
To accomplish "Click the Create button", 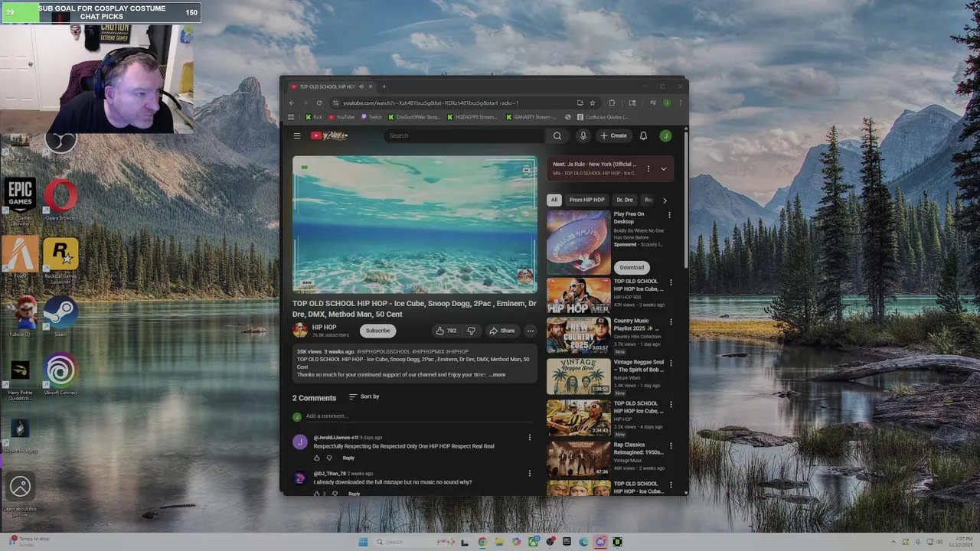I will tap(614, 135).
